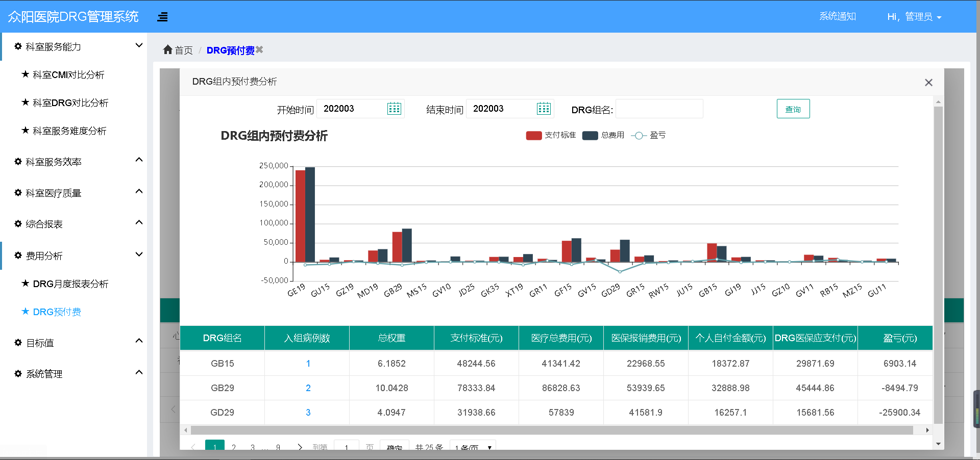
Task: Toggle 盈亏 line legend visibility
Action: [648, 135]
